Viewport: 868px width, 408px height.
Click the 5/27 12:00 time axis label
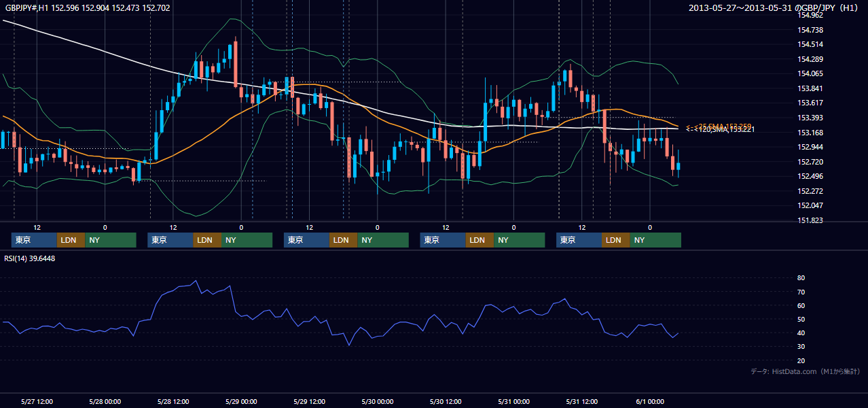[x=37, y=402]
